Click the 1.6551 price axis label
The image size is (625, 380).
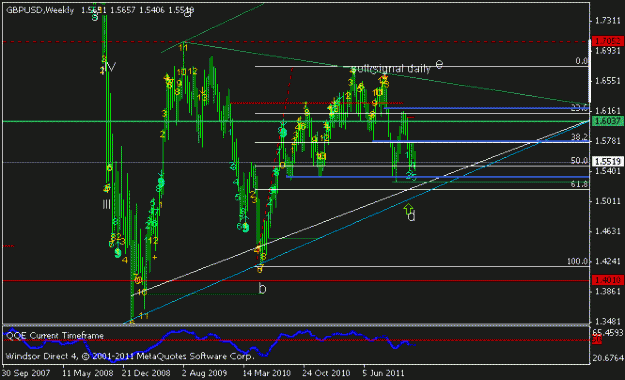(x=607, y=81)
